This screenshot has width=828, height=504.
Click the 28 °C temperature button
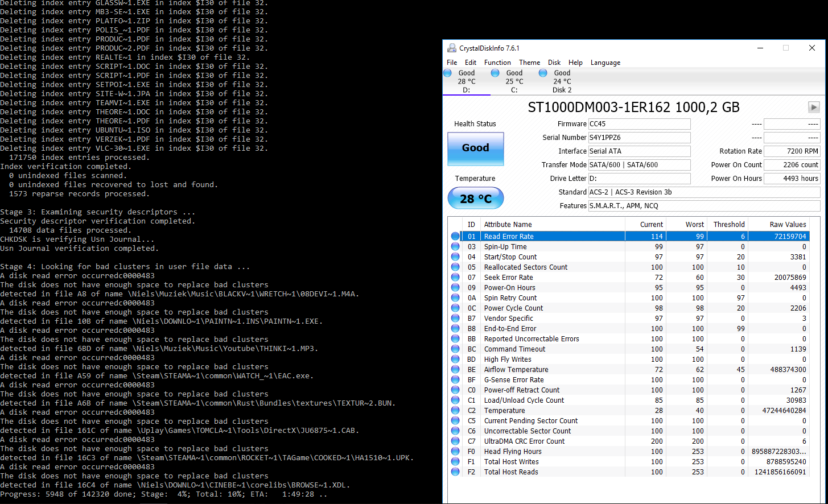476,199
